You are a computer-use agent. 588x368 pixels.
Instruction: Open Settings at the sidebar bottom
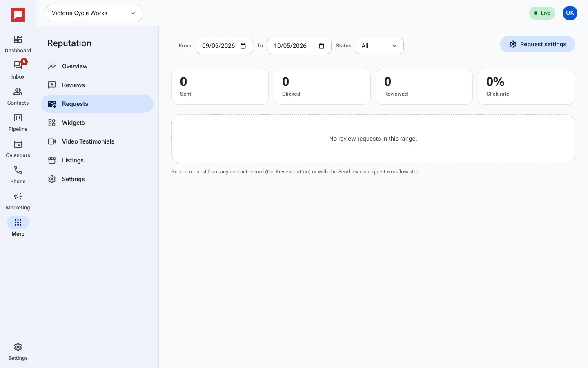coord(18,352)
